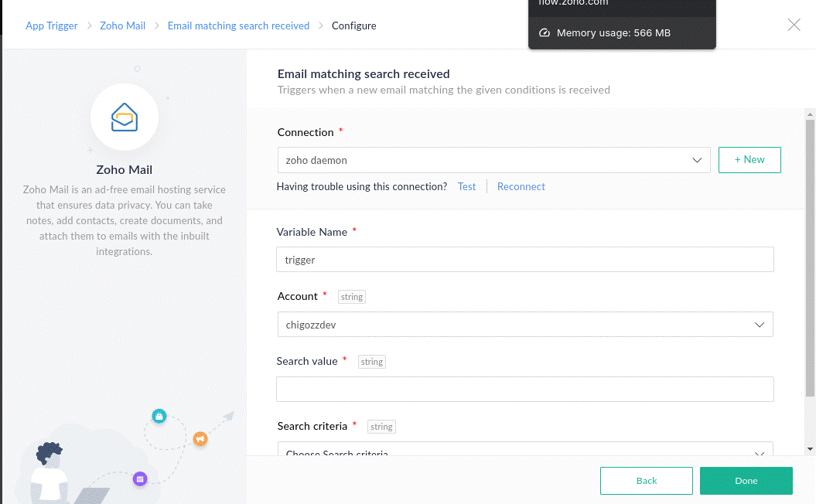Click the vertical scrollbar down arrow
Screen dimensions: 816x504
[810, 449]
